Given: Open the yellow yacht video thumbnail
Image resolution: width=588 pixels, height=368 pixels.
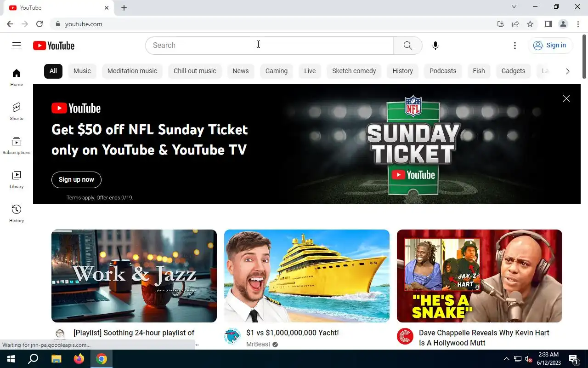Looking at the screenshot, I should point(307,276).
